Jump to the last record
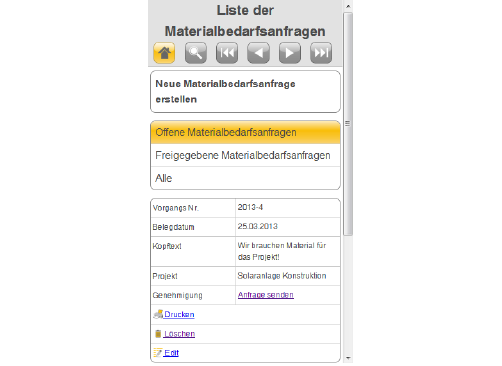This screenshot has width=502, height=366. [x=321, y=53]
